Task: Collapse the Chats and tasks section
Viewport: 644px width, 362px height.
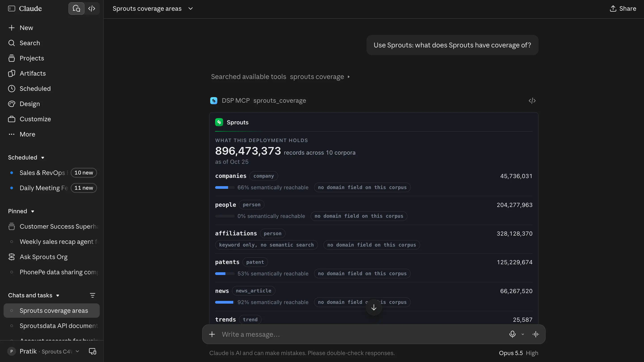Action: point(34,296)
